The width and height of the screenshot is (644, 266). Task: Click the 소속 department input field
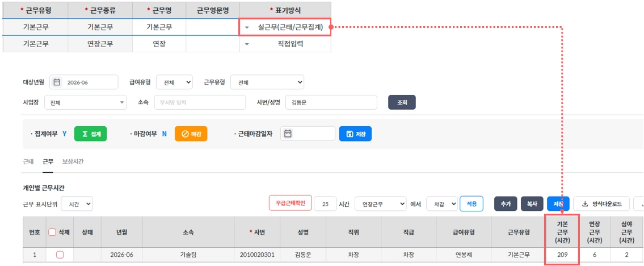(x=199, y=103)
